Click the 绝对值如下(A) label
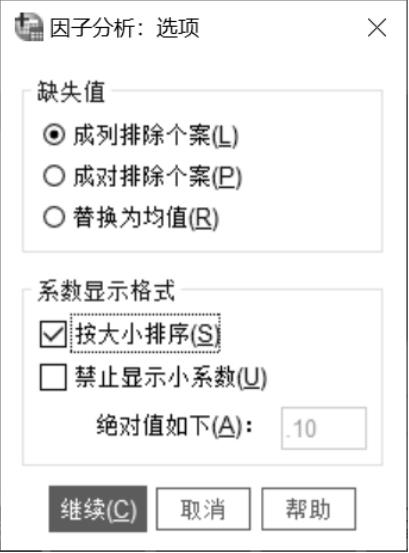 click(x=174, y=427)
